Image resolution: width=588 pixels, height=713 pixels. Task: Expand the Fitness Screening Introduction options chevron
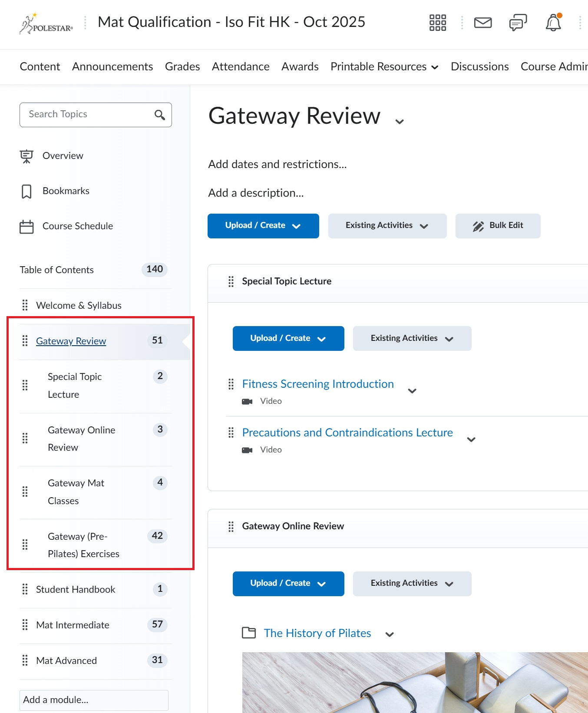click(412, 391)
